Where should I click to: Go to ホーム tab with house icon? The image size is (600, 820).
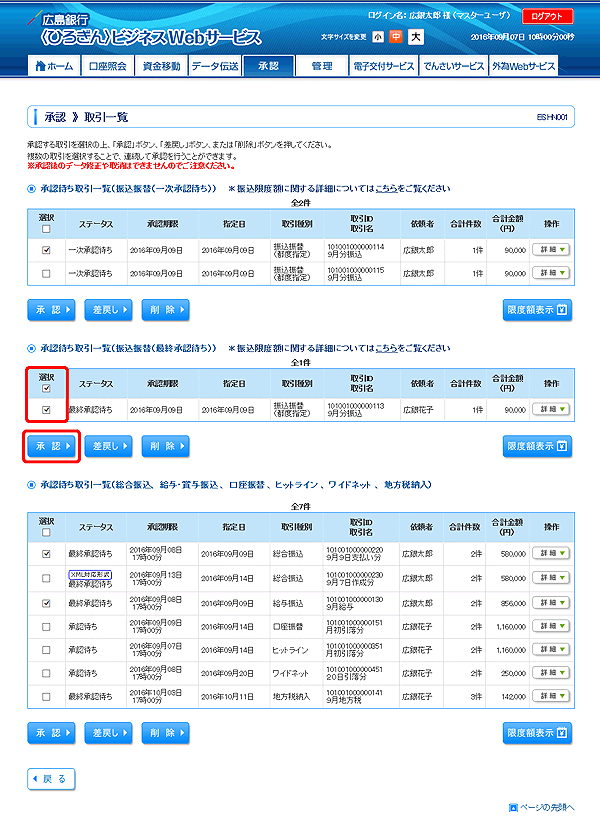click(x=54, y=66)
